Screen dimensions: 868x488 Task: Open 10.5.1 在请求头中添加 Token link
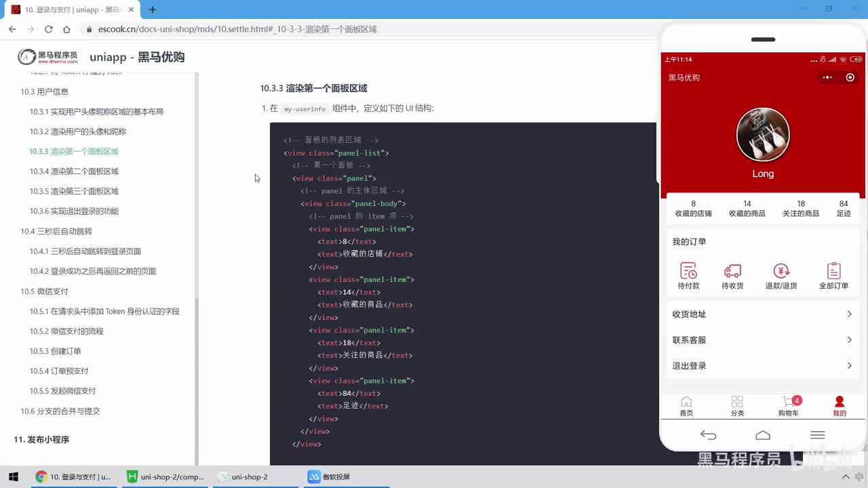point(104,311)
